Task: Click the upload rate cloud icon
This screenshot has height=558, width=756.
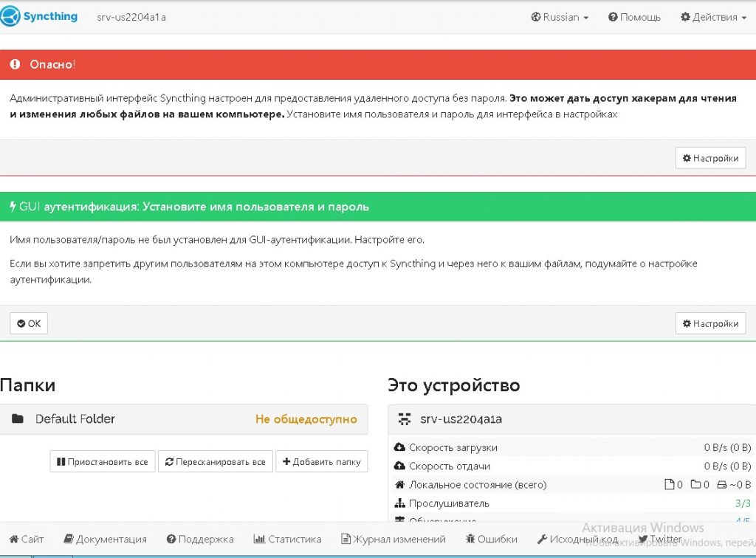Action: click(x=400, y=466)
